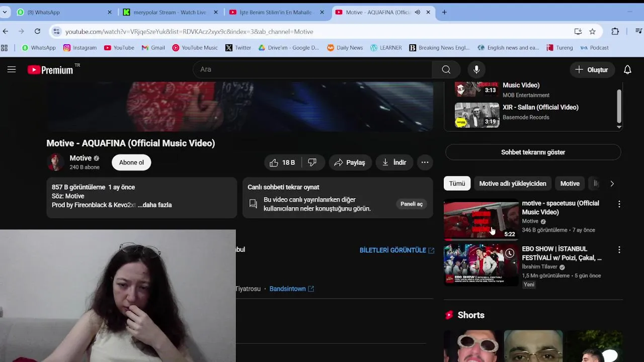Download the video with İndir
The width and height of the screenshot is (644, 362).
coord(394,162)
